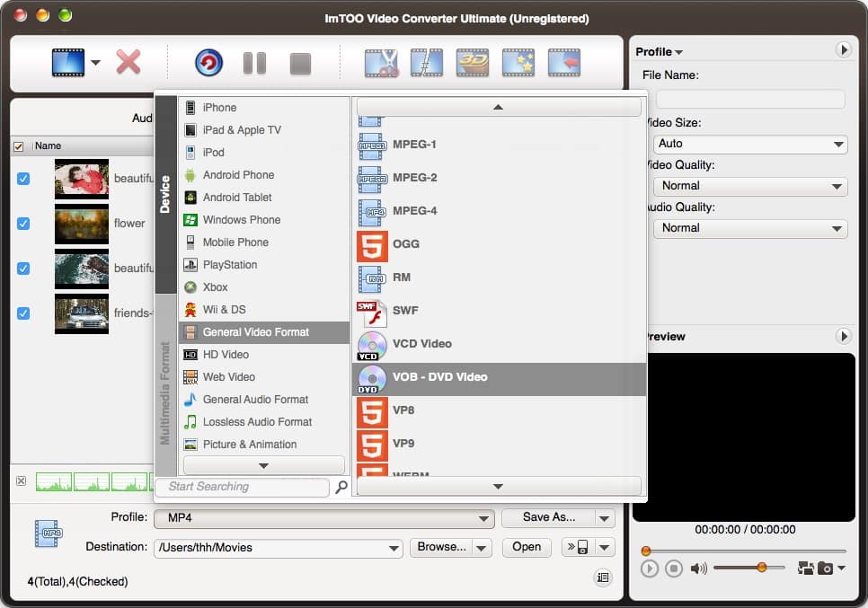Open the 3D conversion tool
Screen dimensions: 868x608
(473, 63)
